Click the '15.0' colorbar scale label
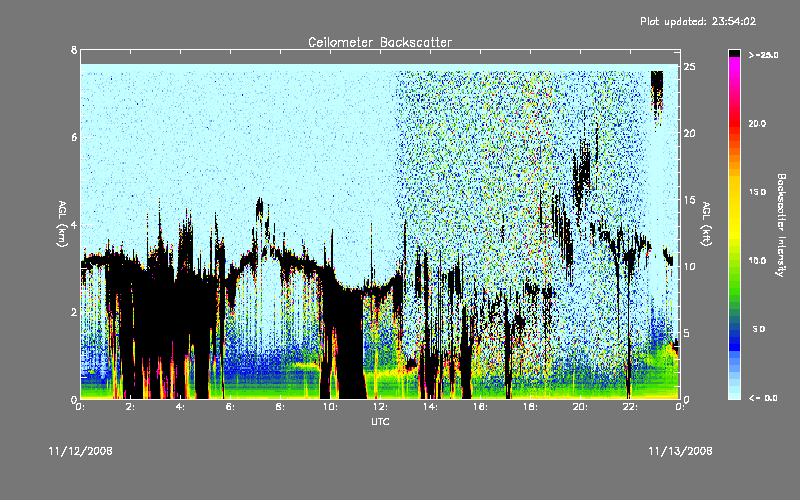The width and height of the screenshot is (800, 500). pyautogui.click(x=757, y=192)
